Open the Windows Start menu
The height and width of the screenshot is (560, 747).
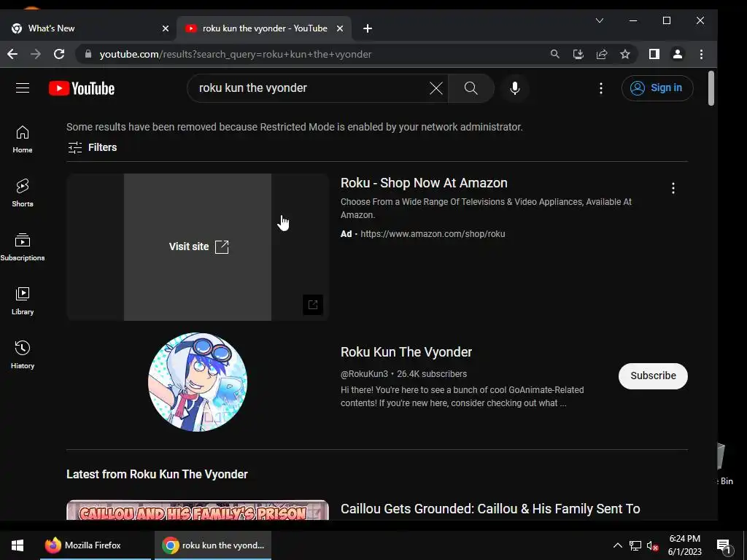[18, 545]
